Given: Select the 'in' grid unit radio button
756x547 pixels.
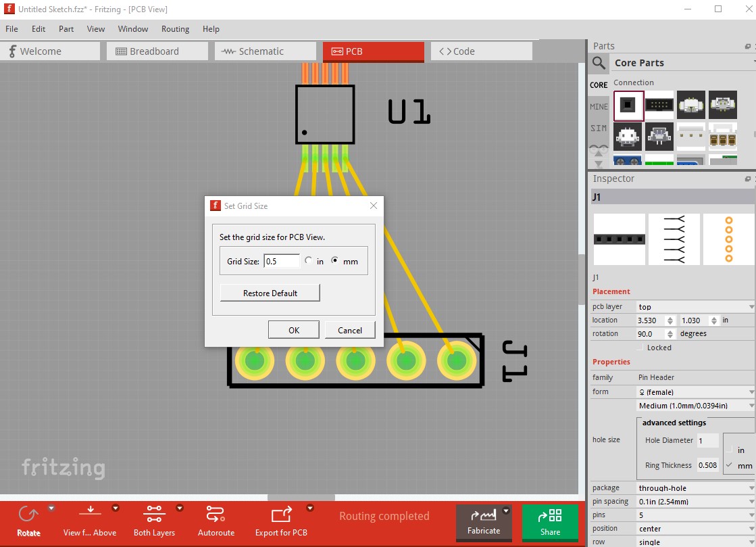Looking at the screenshot, I should (309, 260).
